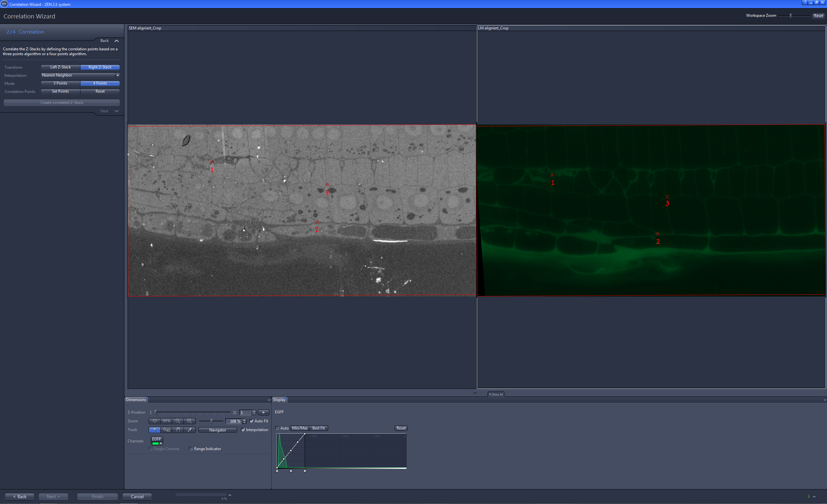Disable the Auto Fit checkbox
This screenshot has height=504, width=827.
click(252, 421)
